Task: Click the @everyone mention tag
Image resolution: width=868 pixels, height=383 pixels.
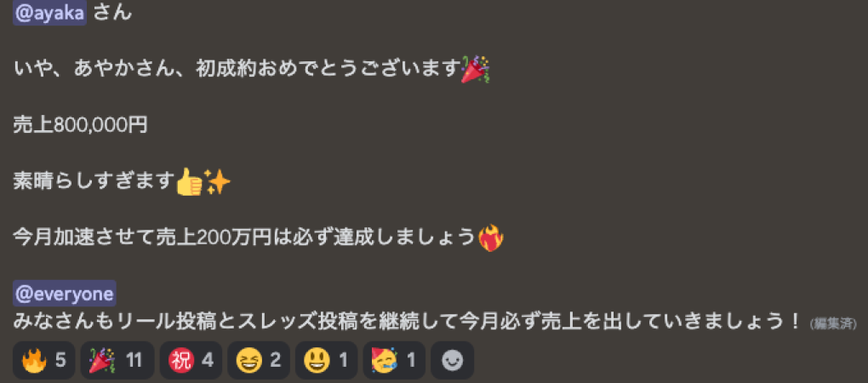Action: click(x=64, y=294)
